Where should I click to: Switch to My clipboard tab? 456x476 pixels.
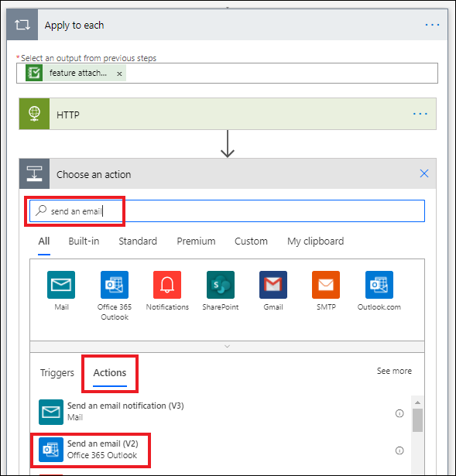[315, 241]
